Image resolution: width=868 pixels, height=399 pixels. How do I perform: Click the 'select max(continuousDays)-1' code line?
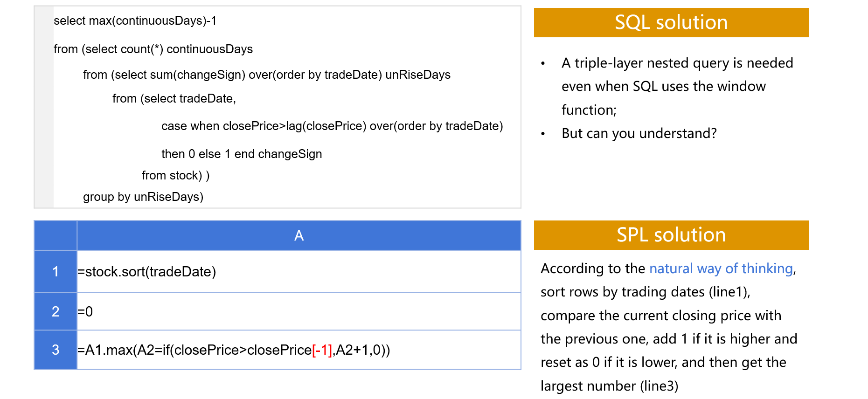tap(135, 21)
